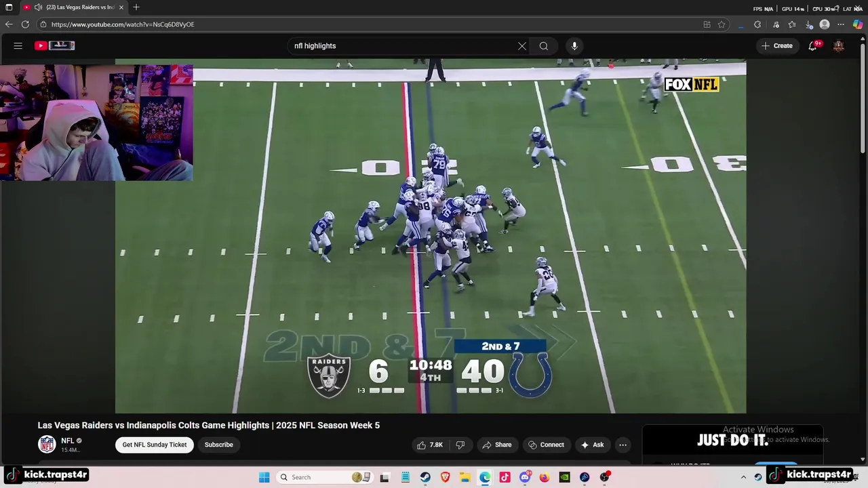The height and width of the screenshot is (488, 868).
Task: Open Firefox from the taskbar
Action: (545, 477)
